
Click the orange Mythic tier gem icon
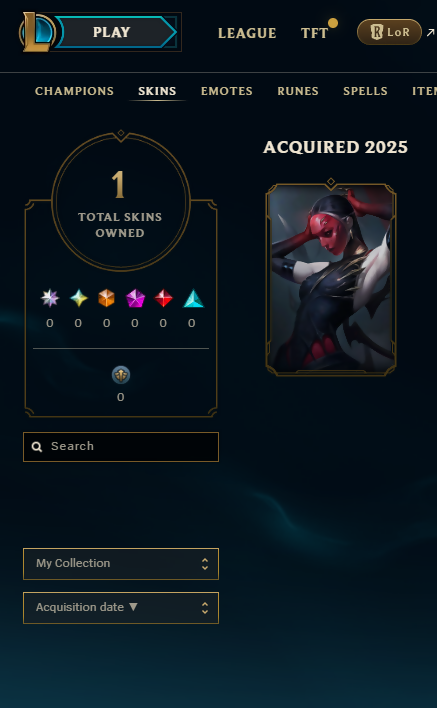(107, 298)
